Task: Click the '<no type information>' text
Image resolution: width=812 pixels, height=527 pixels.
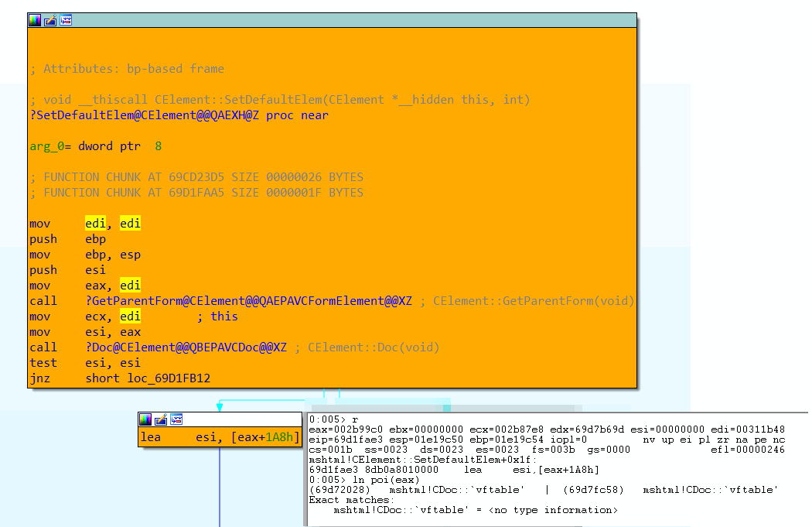Action: pos(553,511)
